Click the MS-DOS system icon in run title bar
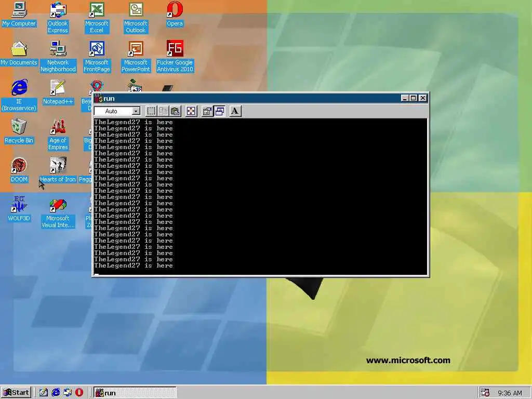This screenshot has width=532, height=399. pyautogui.click(x=98, y=98)
